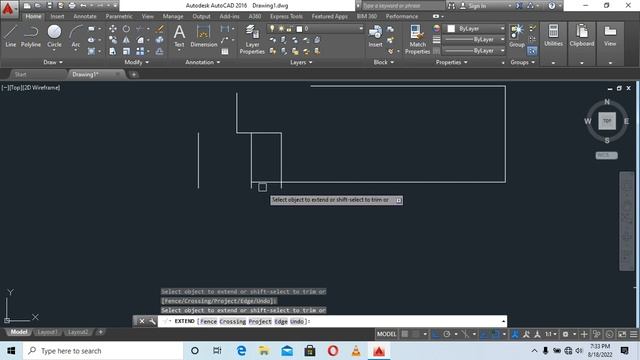Screen dimensions: 640x360
Task: Toggle the grid display in status bar
Action: pos(404,334)
